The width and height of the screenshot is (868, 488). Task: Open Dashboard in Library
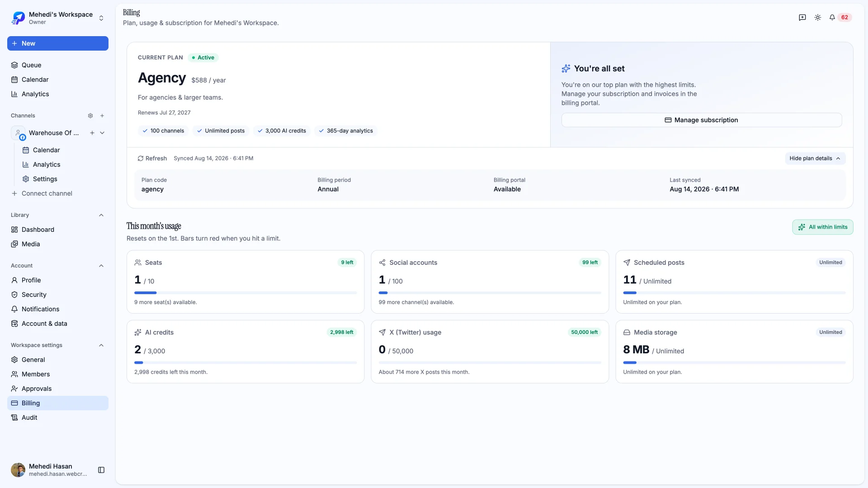pyautogui.click(x=58, y=230)
